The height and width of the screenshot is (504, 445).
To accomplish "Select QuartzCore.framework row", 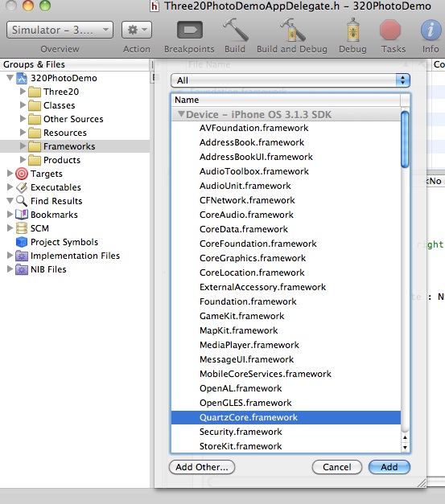I will [286, 417].
